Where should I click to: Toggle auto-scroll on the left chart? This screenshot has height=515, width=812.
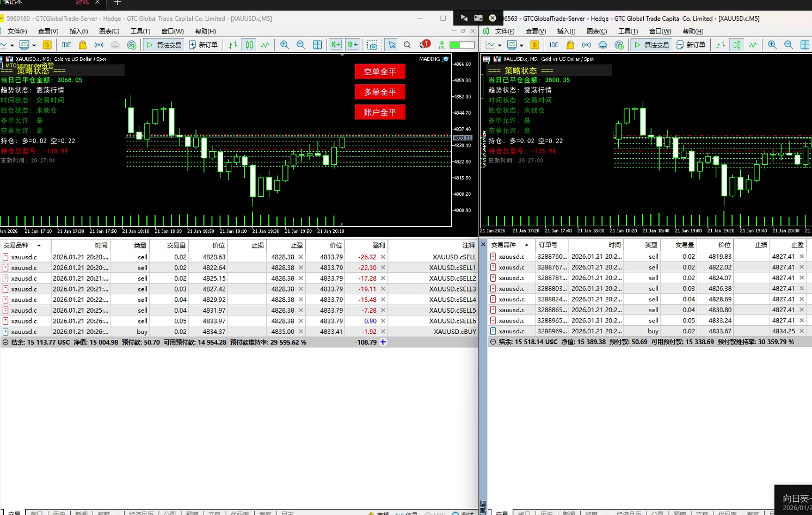[336, 45]
